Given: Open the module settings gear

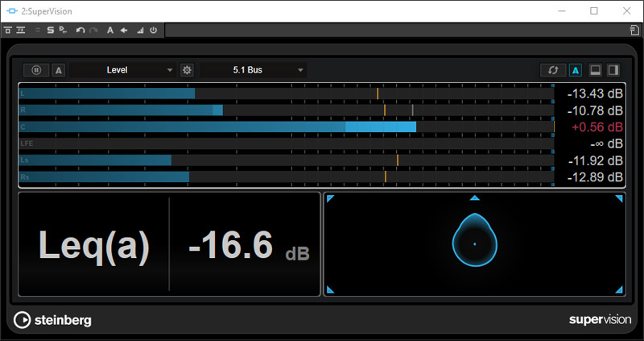Looking at the screenshot, I should pyautogui.click(x=187, y=70).
